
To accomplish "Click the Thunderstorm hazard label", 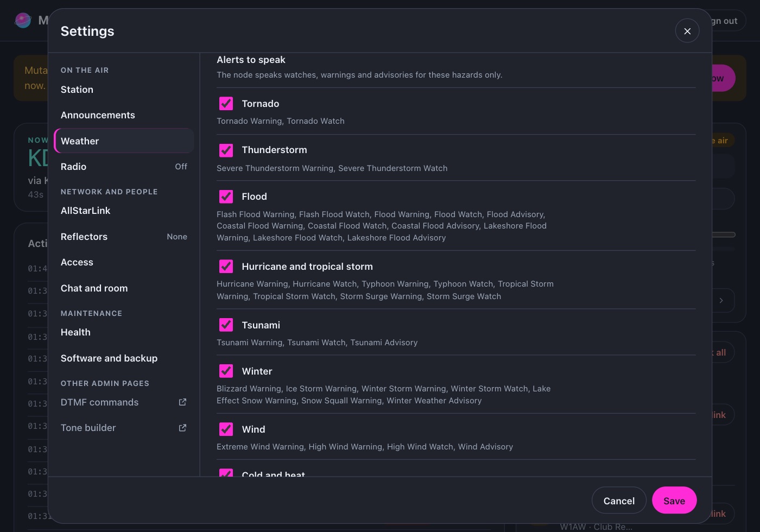I will click(x=274, y=150).
